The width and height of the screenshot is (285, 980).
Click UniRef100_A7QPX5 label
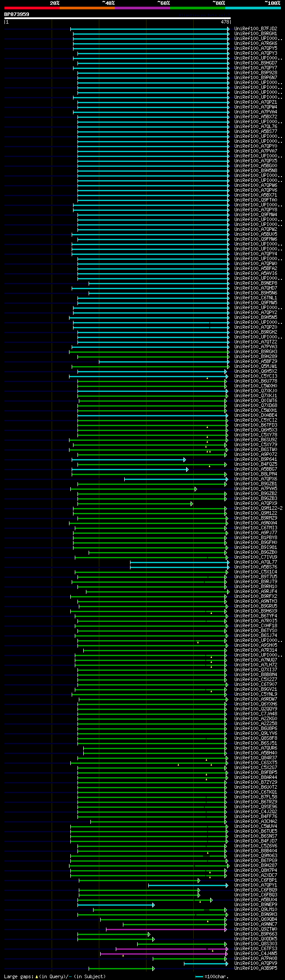[256, 161]
